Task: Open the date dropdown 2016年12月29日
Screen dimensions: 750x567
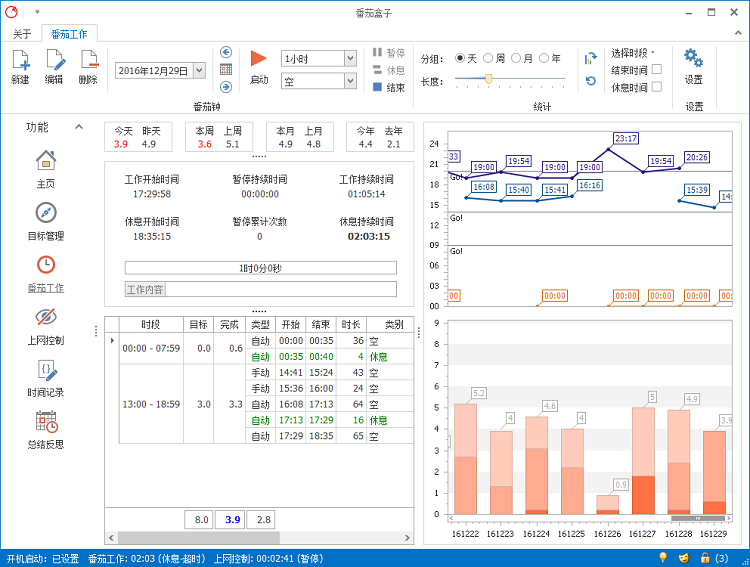Action: coord(200,71)
